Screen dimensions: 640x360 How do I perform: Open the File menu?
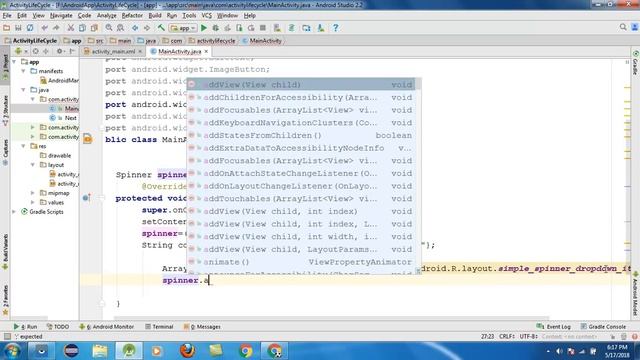tap(7, 16)
